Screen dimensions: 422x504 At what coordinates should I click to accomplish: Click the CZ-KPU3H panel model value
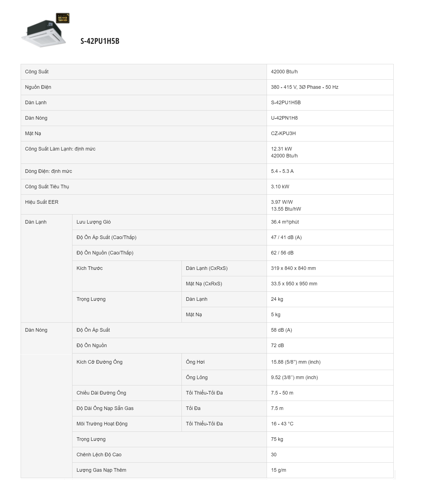point(283,133)
